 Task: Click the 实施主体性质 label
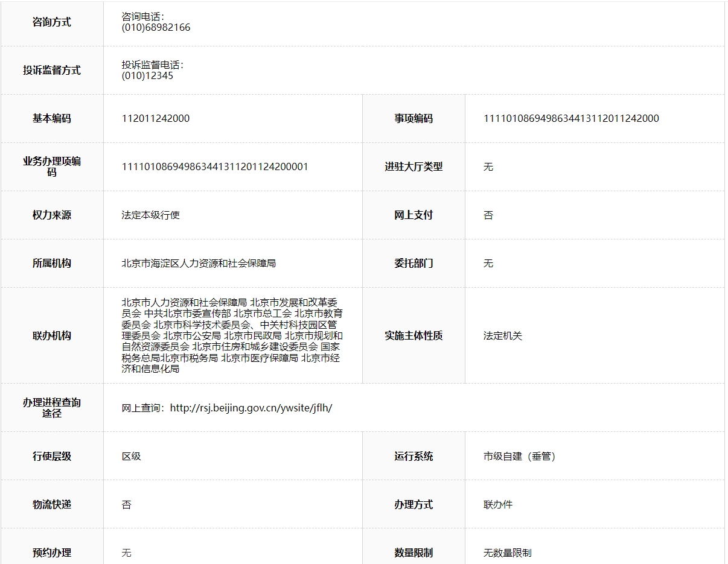(413, 336)
